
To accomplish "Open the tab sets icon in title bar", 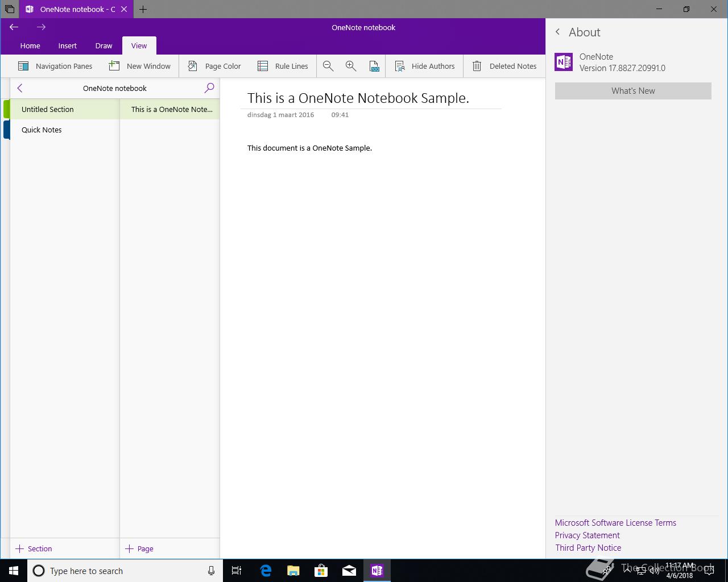I will coord(9,9).
